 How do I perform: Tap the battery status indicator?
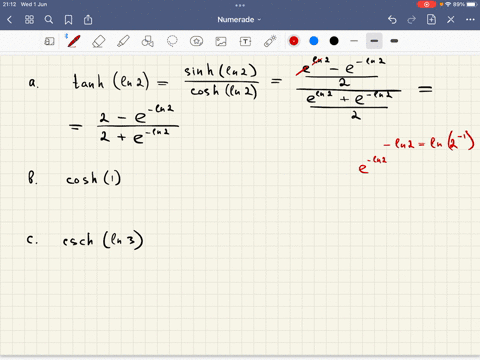click(x=472, y=4)
